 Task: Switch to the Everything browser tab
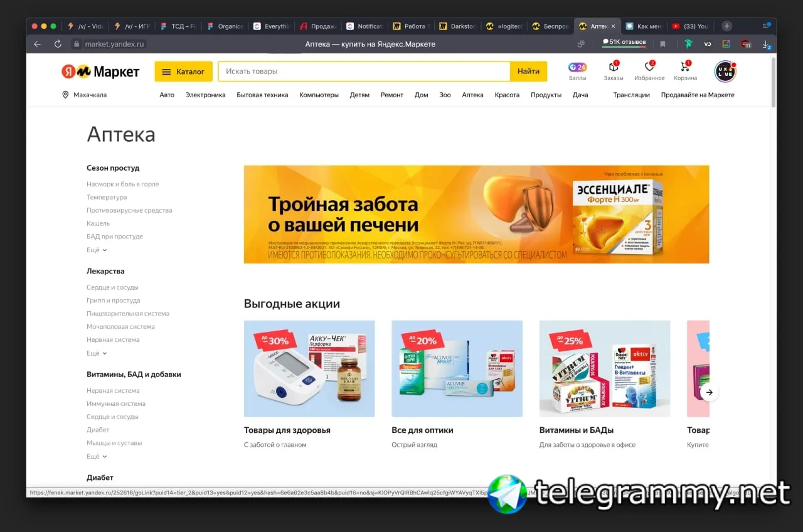point(273,26)
